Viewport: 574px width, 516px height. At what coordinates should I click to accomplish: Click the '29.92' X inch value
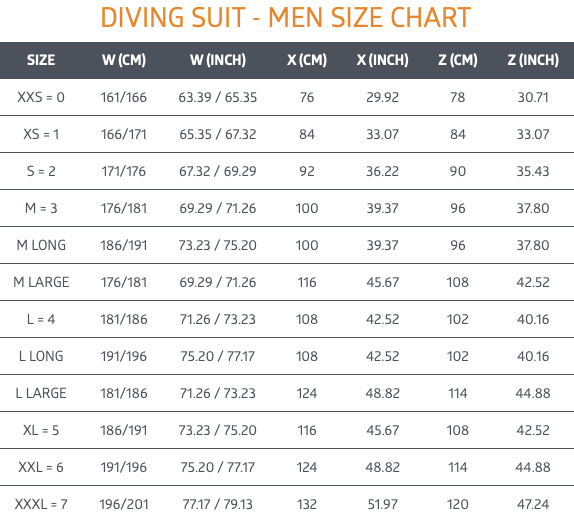point(383,97)
